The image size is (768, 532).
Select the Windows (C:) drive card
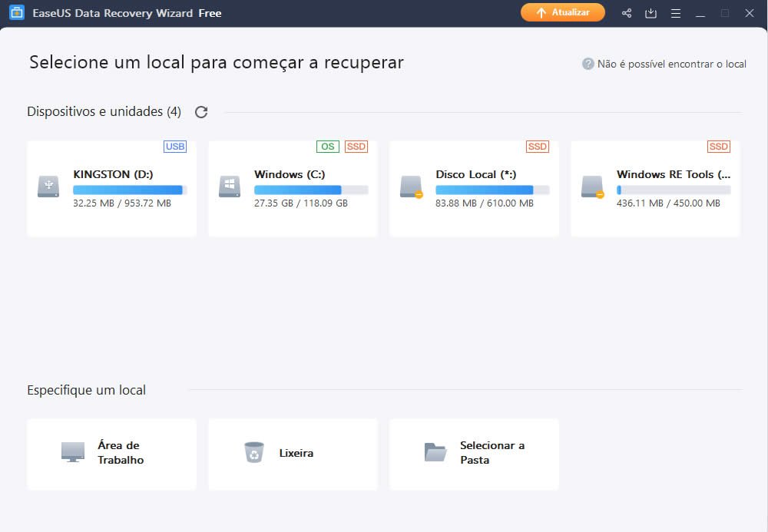pyautogui.click(x=293, y=189)
